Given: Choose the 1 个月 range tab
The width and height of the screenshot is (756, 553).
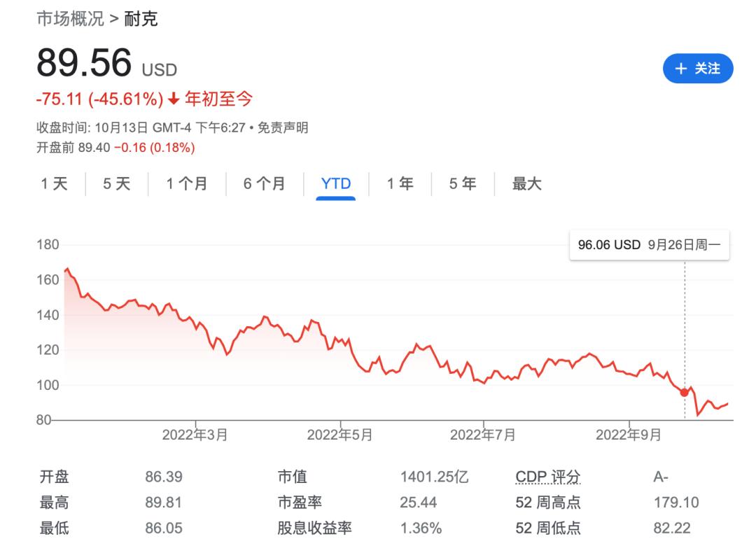Looking at the screenshot, I should (187, 183).
